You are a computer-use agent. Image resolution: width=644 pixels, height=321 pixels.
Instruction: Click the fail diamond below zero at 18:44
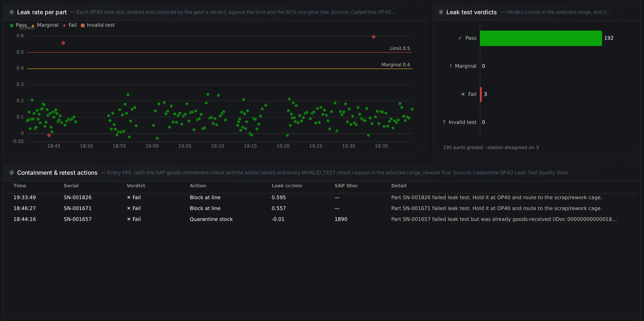pos(49,135)
